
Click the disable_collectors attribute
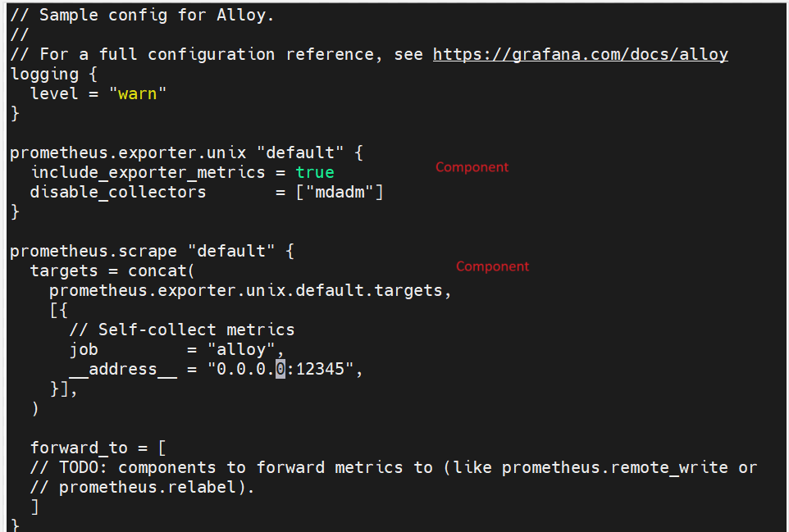[118, 192]
